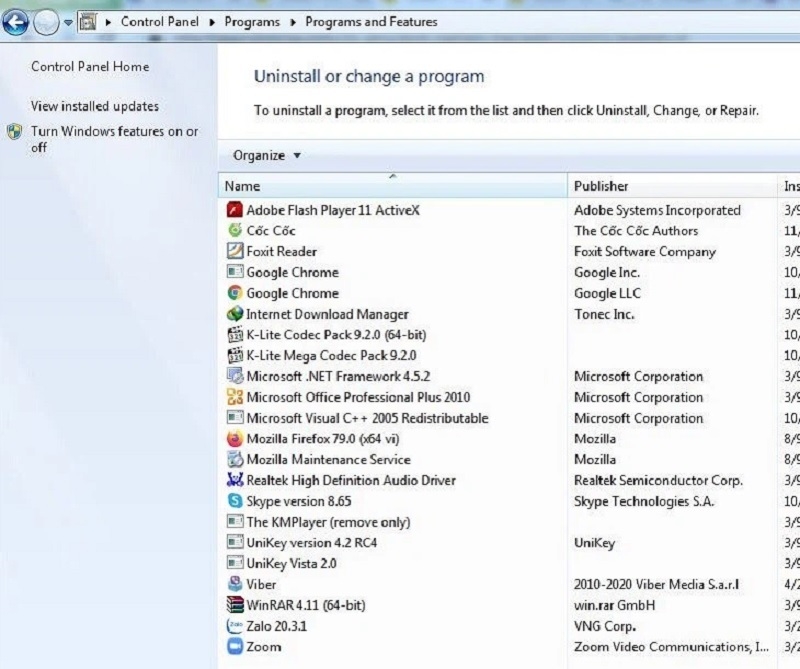Select the Mozilla Firefox icon
The image size is (800, 669).
tap(234, 439)
